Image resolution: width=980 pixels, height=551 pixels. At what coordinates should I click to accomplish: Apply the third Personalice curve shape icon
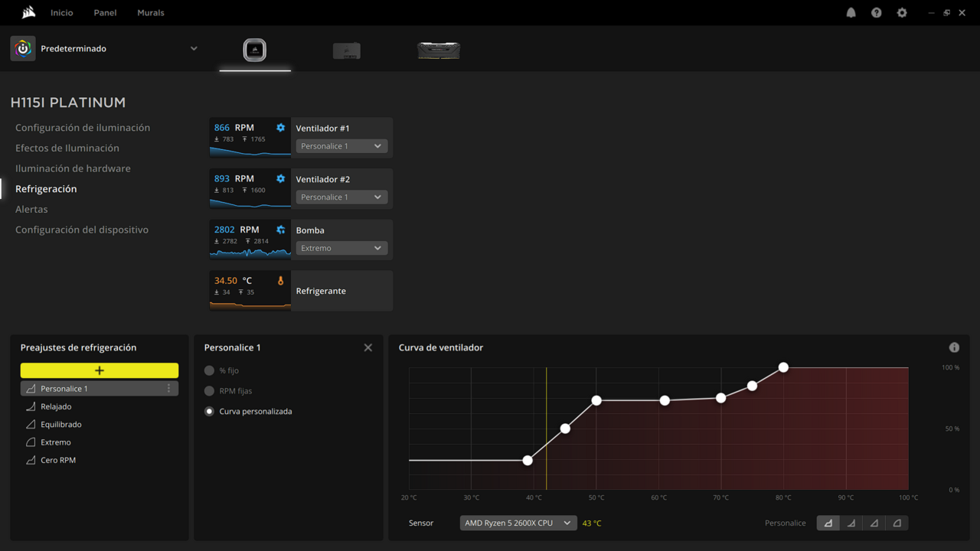tap(874, 523)
